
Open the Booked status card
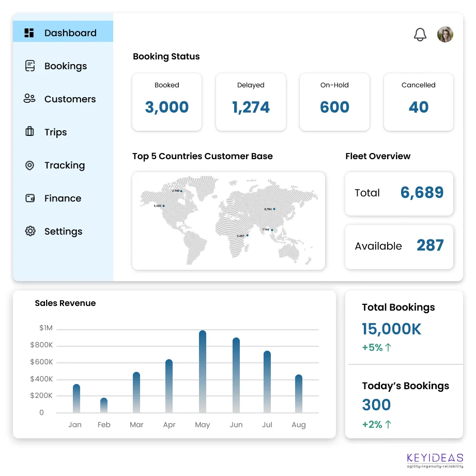pyautogui.click(x=167, y=102)
